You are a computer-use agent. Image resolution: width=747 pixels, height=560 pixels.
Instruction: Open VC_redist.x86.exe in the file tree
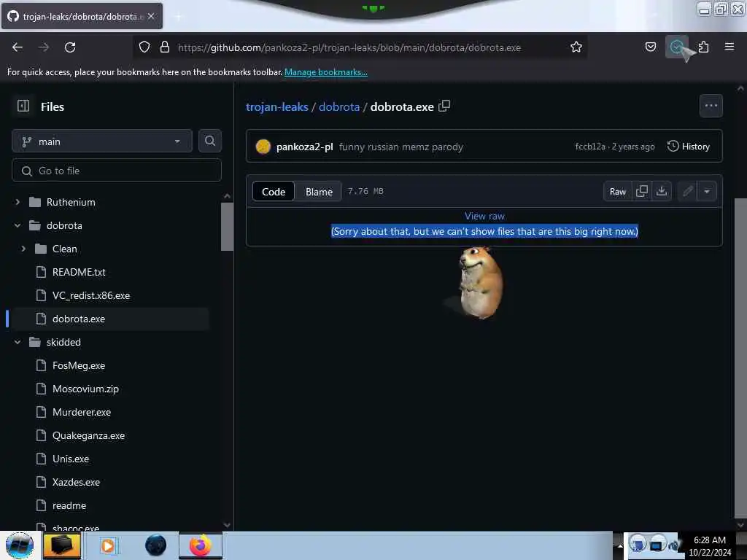point(91,295)
